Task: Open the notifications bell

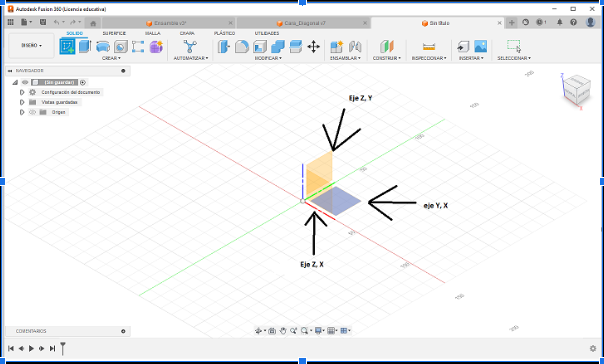Action: (x=560, y=22)
